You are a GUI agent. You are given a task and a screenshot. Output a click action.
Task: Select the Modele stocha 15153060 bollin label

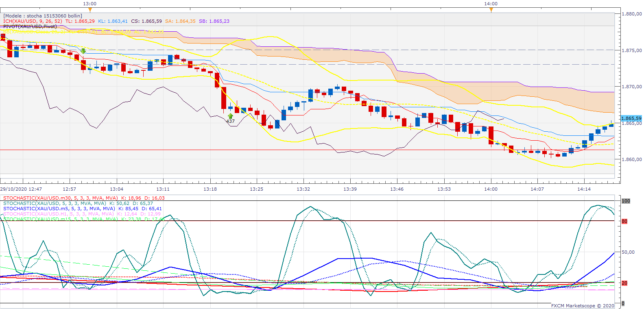pyautogui.click(x=43, y=16)
